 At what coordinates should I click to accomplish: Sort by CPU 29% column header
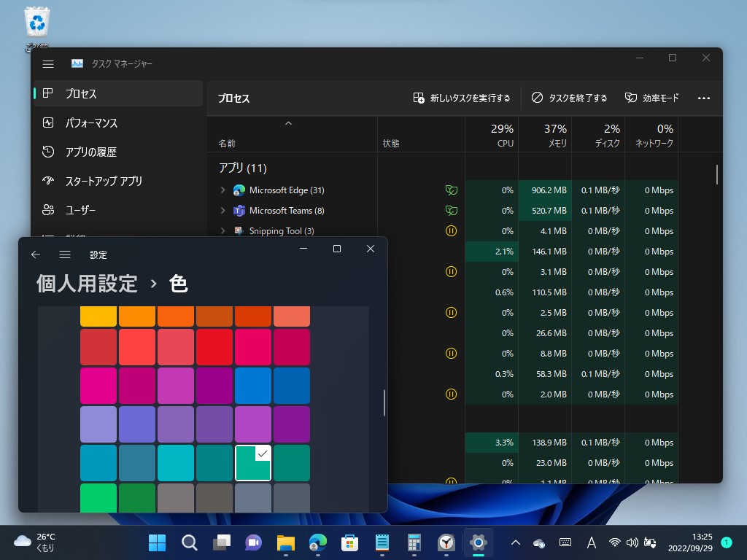tap(492, 135)
